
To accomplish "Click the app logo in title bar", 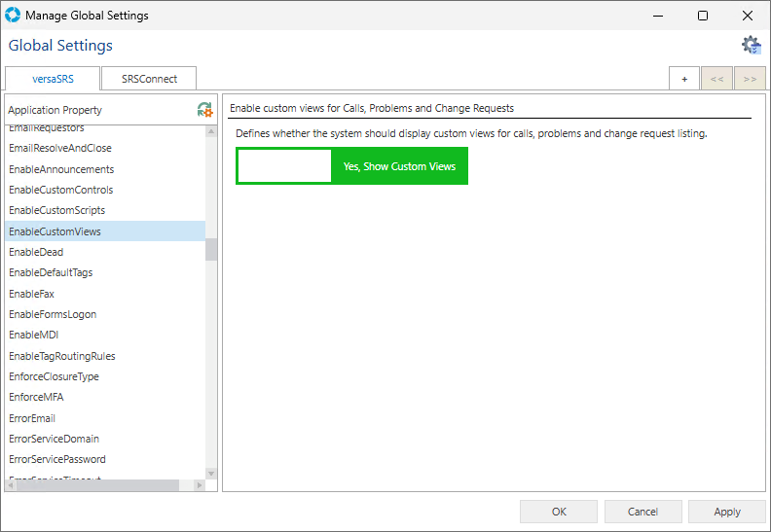I will pos(13,16).
